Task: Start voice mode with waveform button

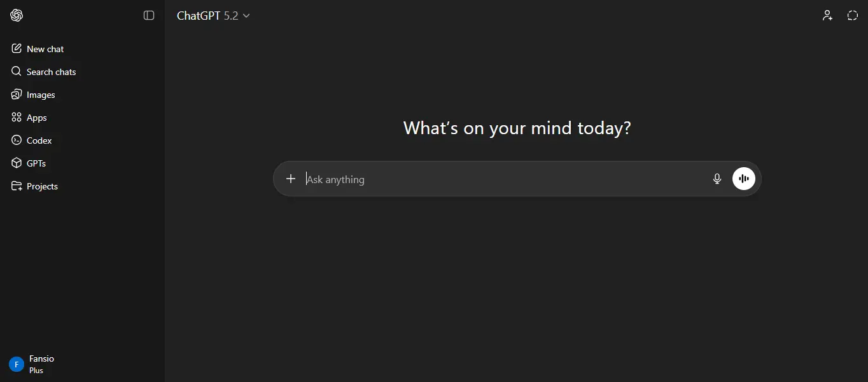Action: click(x=744, y=179)
